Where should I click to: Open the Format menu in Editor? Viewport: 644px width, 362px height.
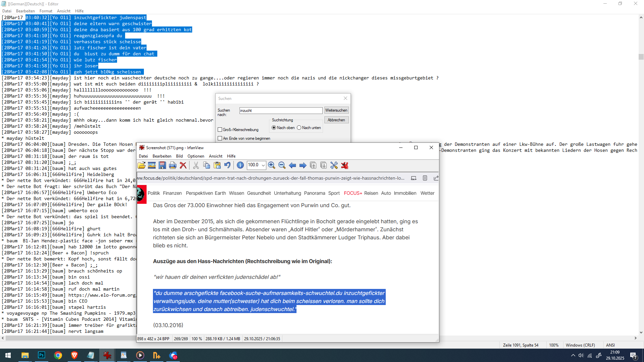pyautogui.click(x=46, y=11)
